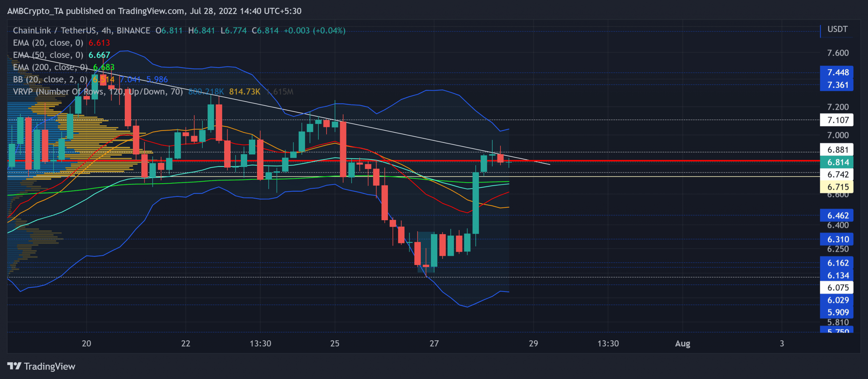The width and height of the screenshot is (868, 379).
Task: Click the EMA 50 value 6.667
Action: click(x=99, y=55)
